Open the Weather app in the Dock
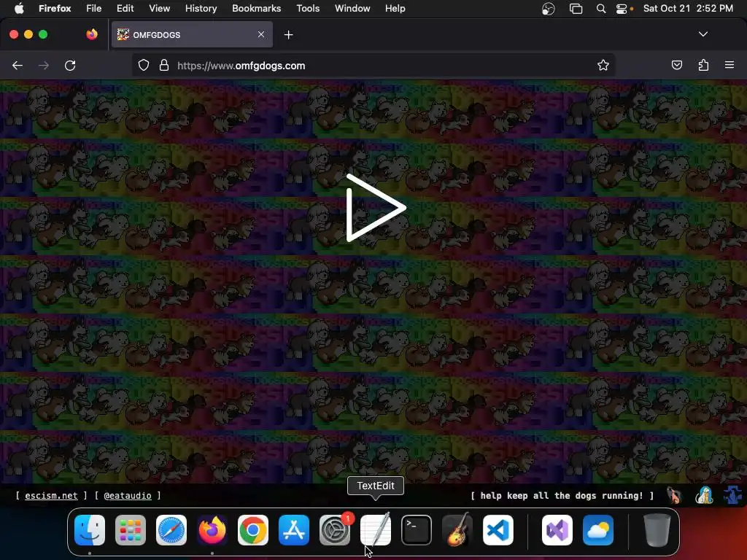Viewport: 747px width, 560px height. click(598, 530)
